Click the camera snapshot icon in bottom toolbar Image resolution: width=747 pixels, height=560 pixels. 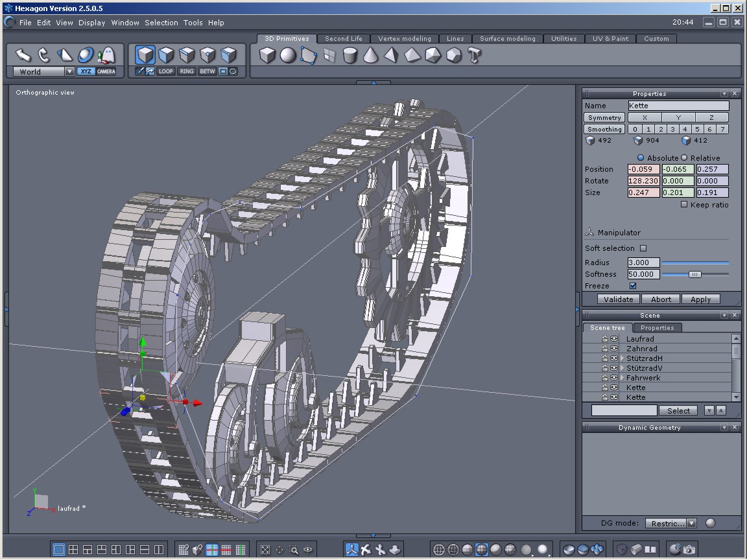pos(689,550)
